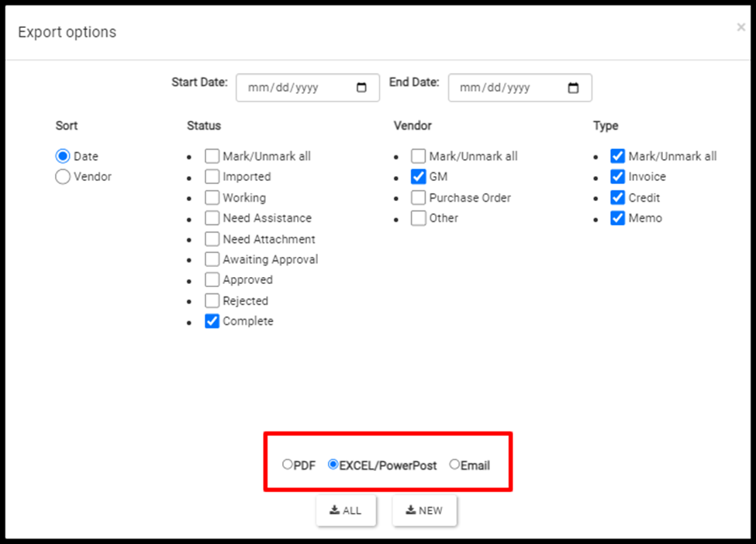
Task: Open the End Date calendar picker icon
Action: 573,88
